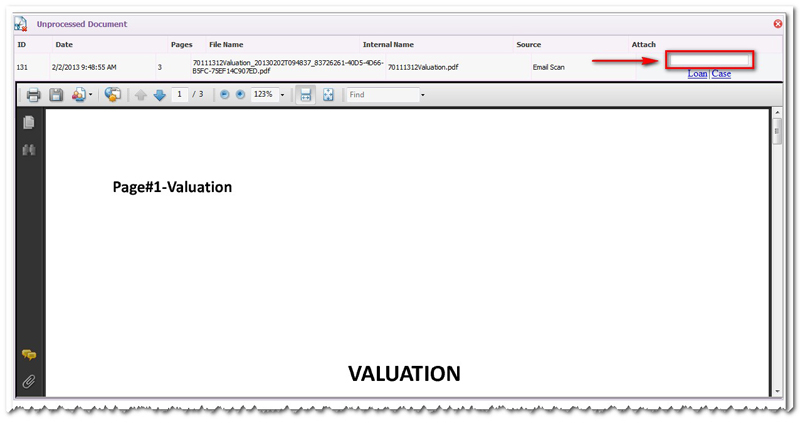Screen dimensions: 800x423
Task: Click into the Find search box
Action: (x=383, y=94)
